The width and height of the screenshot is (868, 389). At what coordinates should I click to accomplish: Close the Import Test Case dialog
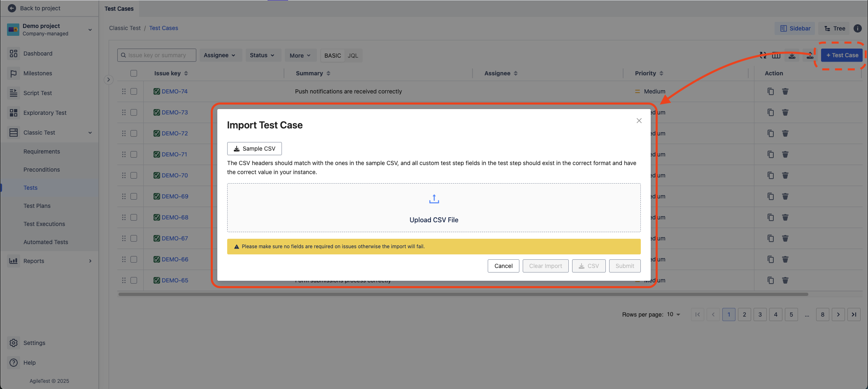coord(639,121)
